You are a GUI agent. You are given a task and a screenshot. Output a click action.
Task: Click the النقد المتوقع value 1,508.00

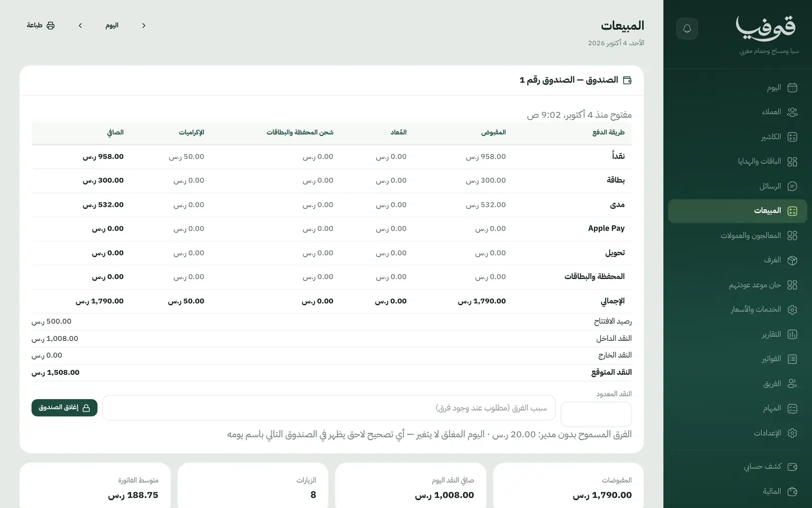(55, 372)
